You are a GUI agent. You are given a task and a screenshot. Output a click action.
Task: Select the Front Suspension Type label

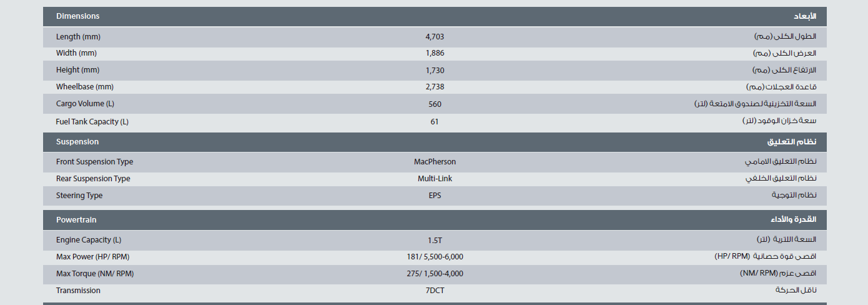coord(94,162)
